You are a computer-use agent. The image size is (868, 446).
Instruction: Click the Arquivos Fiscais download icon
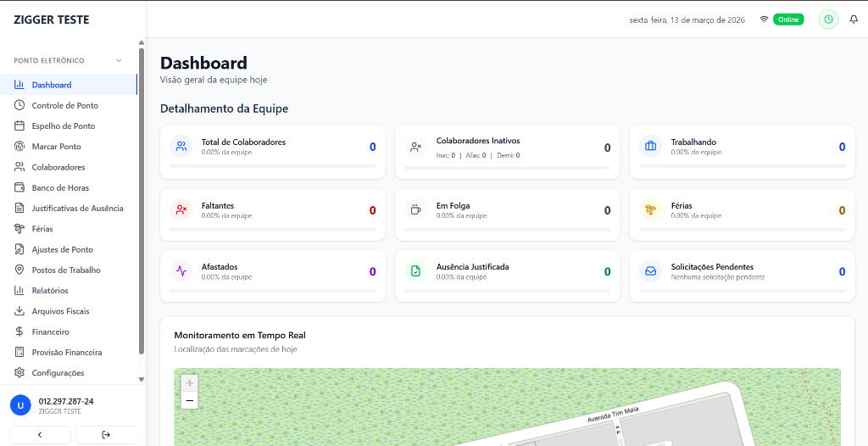coord(19,311)
